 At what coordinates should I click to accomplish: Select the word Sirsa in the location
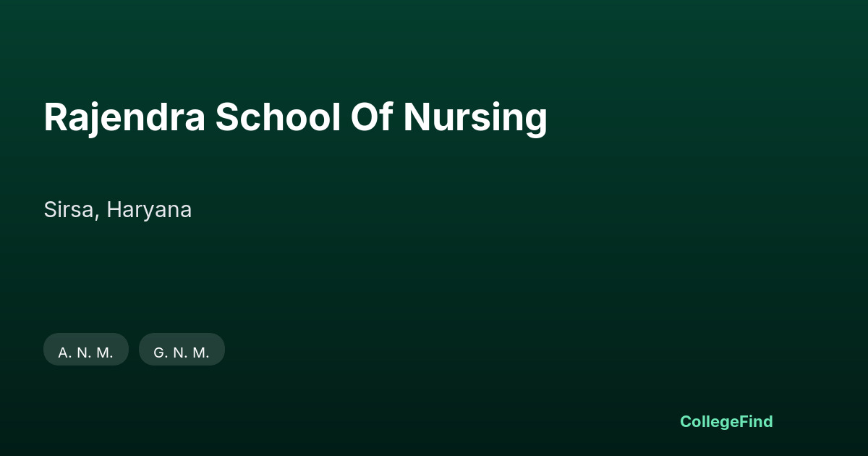69,210
